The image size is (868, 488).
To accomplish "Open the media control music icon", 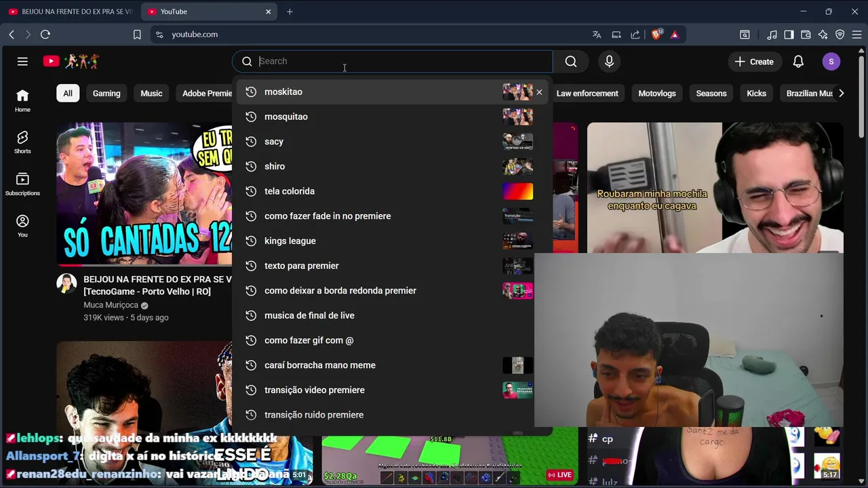I will click(772, 35).
